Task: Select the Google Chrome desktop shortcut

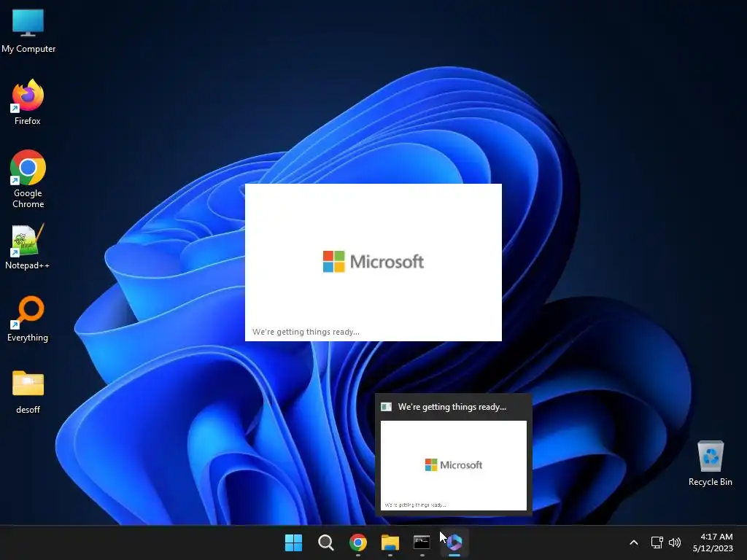Action: tap(28, 179)
